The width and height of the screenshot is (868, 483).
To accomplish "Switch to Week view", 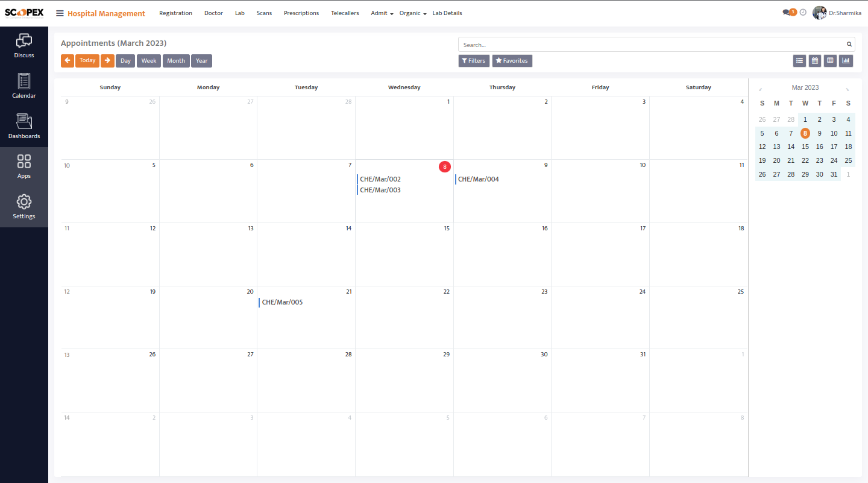I will [149, 60].
